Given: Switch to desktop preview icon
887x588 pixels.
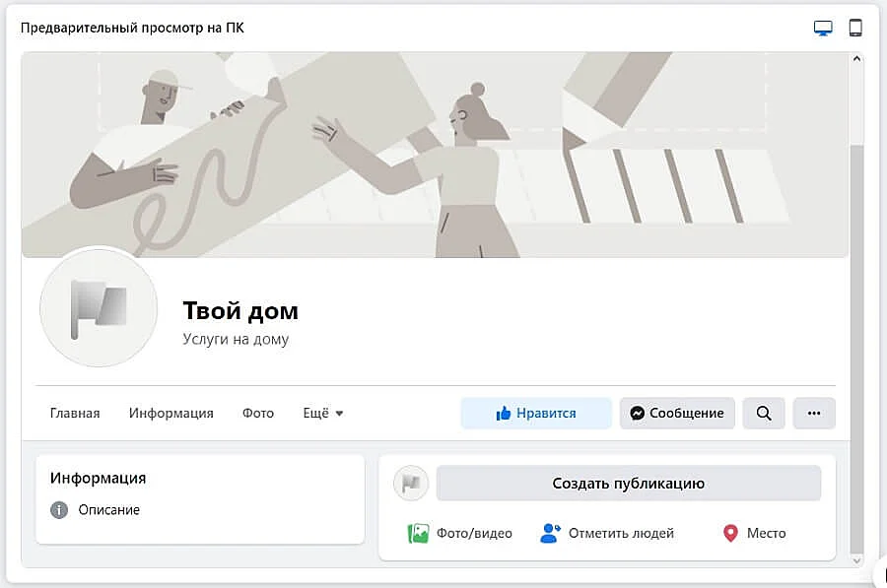Looking at the screenshot, I should tap(823, 28).
